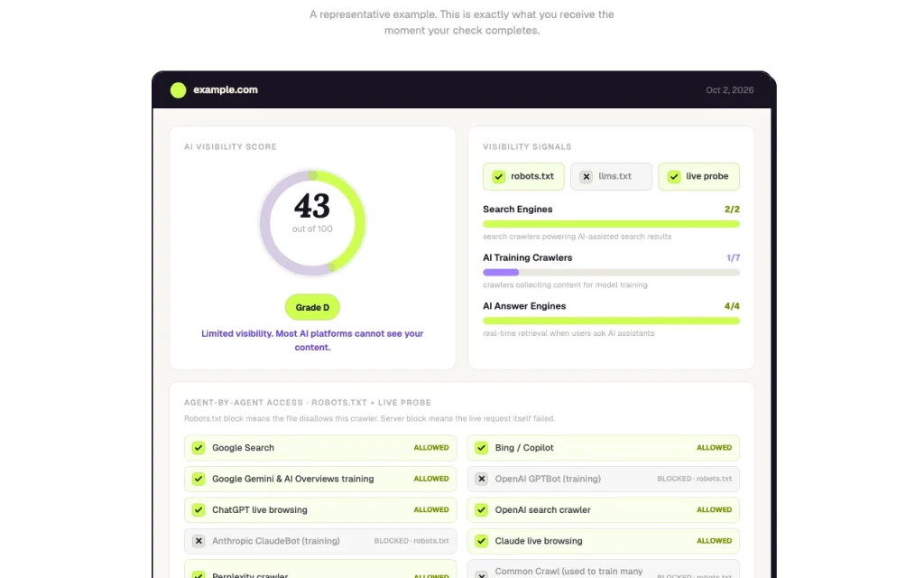The width and height of the screenshot is (924, 578).
Task: Click the AI Answer Engines label
Action: 524,306
